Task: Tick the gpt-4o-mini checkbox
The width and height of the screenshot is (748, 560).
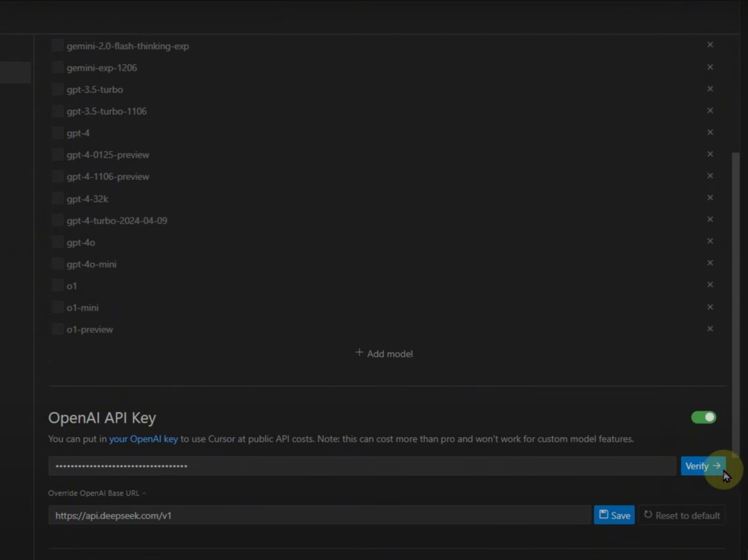Action: (57, 264)
